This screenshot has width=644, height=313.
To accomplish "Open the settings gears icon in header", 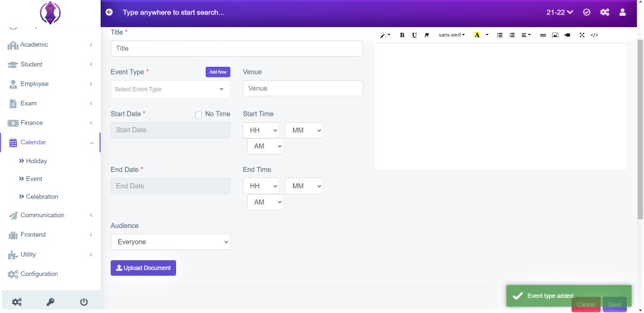I will 604,13.
